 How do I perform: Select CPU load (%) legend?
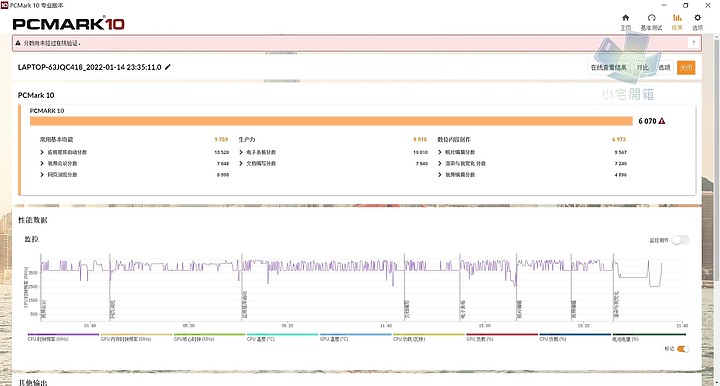coord(574,337)
